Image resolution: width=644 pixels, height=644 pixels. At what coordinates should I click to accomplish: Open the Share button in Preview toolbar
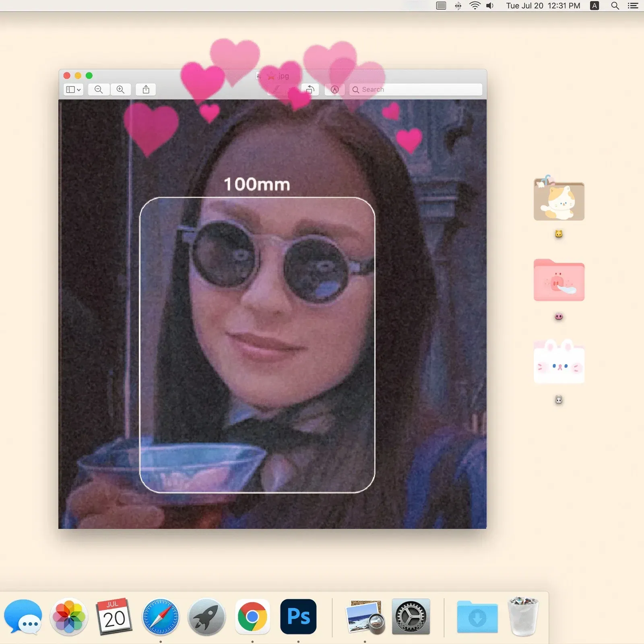146,89
